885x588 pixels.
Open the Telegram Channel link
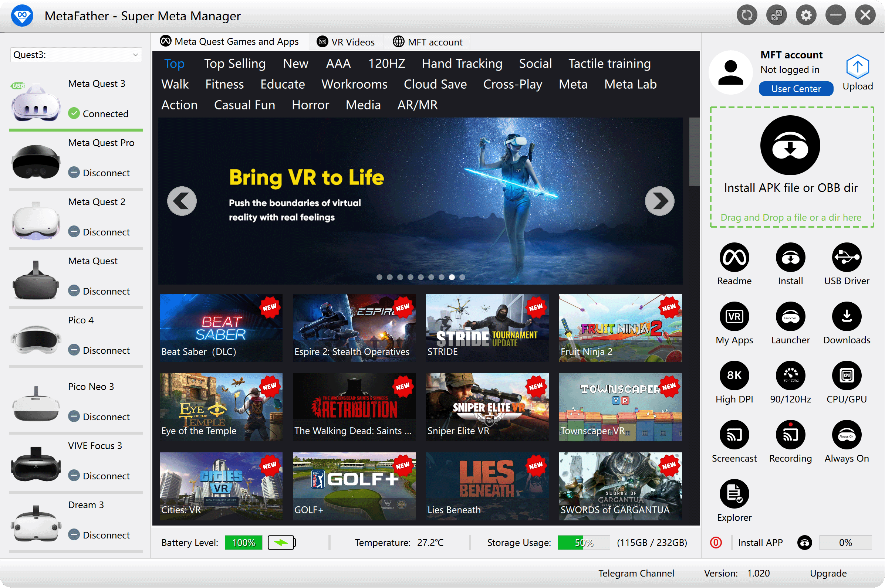pyautogui.click(x=636, y=573)
